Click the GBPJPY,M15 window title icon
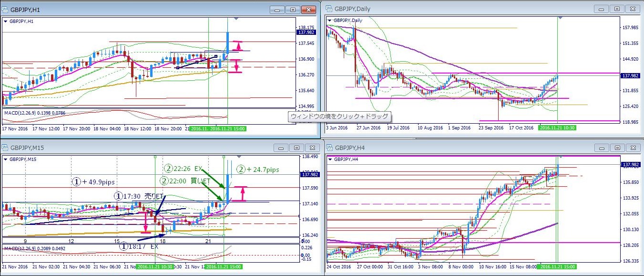The height and width of the screenshot is (276, 644). tap(6, 148)
